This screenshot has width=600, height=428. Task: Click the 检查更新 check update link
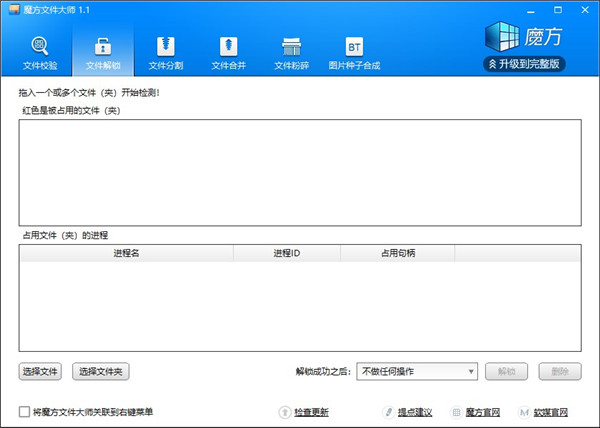click(x=310, y=412)
